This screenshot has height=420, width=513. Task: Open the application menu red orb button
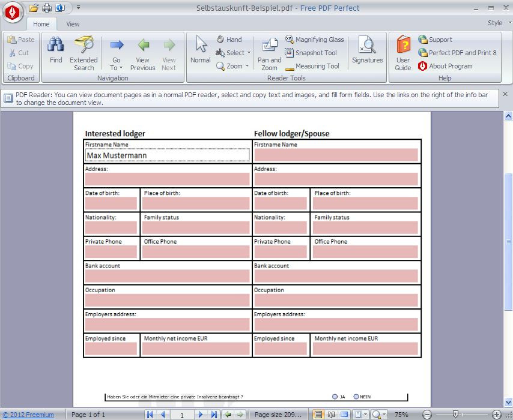pyautogui.click(x=12, y=13)
